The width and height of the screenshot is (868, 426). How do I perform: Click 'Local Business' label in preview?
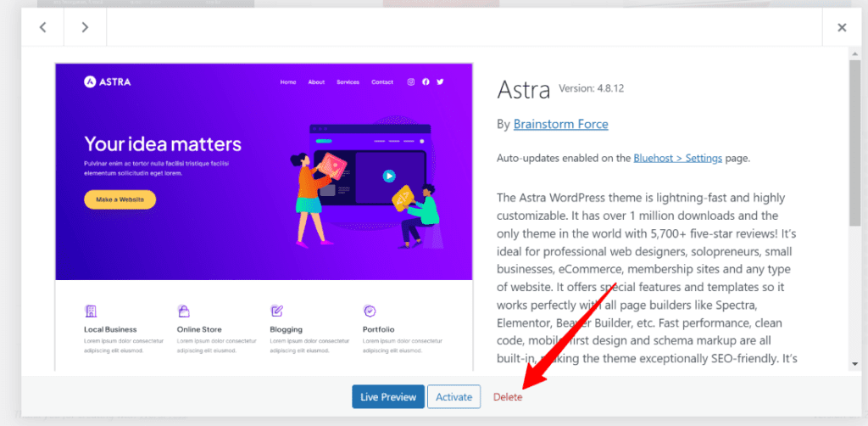[x=110, y=329]
